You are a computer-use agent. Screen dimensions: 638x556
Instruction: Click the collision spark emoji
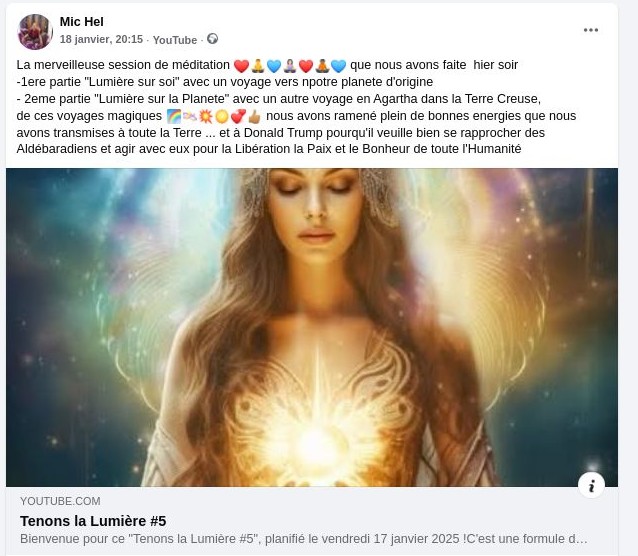pos(206,116)
